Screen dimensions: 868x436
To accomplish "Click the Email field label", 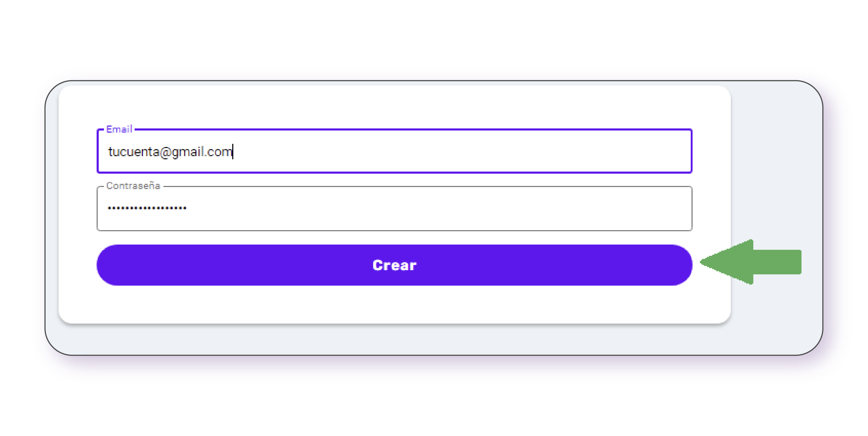I will pyautogui.click(x=119, y=129).
